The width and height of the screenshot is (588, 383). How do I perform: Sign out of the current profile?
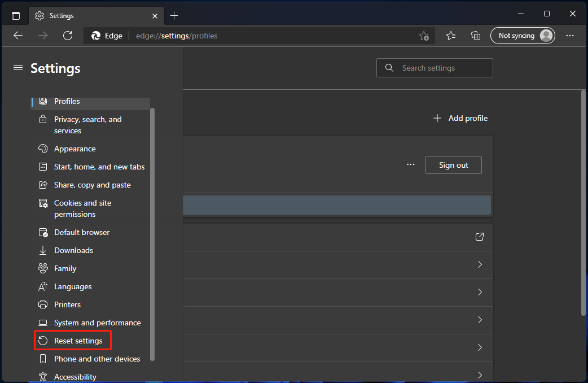(x=453, y=165)
